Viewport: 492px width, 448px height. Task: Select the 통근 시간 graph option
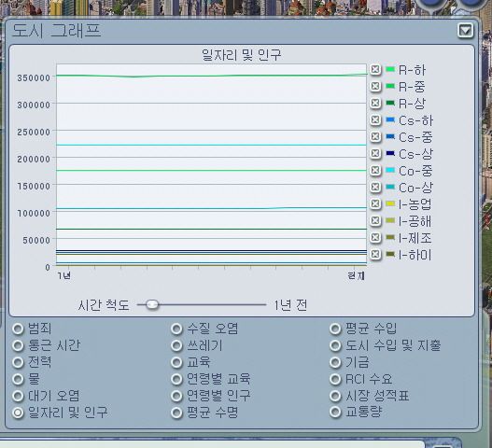tap(18, 345)
